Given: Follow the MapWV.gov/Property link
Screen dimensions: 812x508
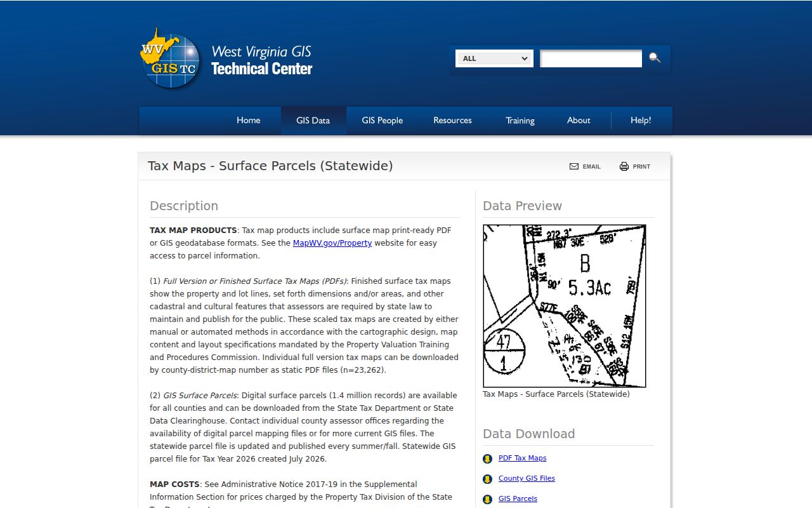Looking at the screenshot, I should pos(332,243).
